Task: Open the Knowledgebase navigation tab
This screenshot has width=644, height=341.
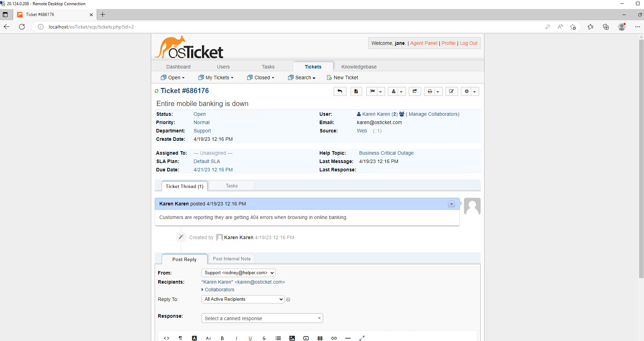Action: click(x=359, y=67)
